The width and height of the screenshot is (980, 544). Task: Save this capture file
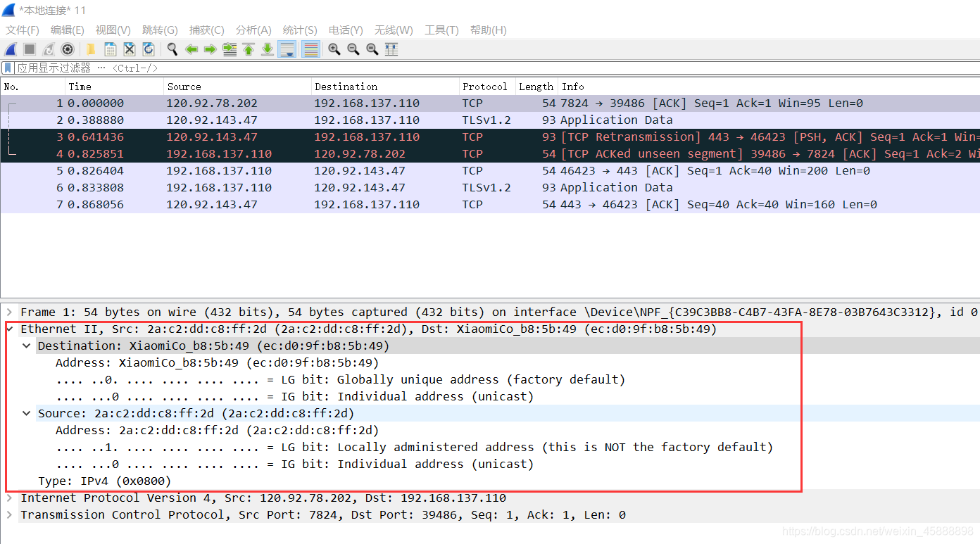[111, 49]
